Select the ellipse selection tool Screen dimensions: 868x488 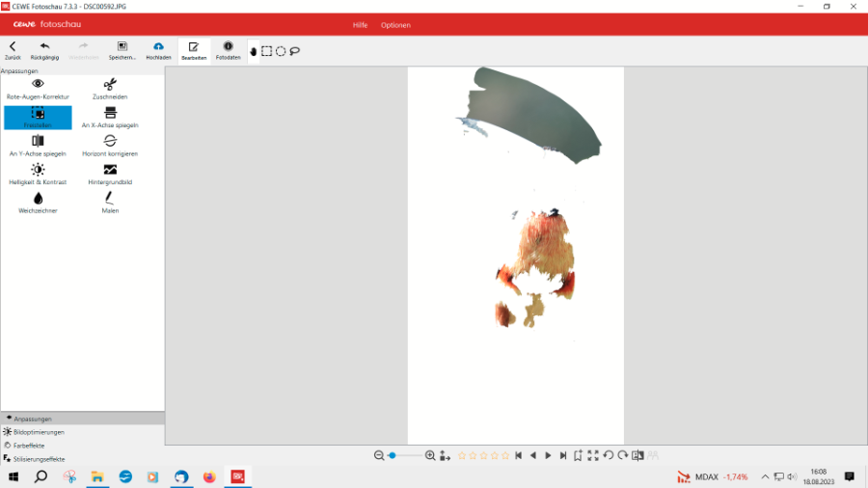click(x=281, y=51)
